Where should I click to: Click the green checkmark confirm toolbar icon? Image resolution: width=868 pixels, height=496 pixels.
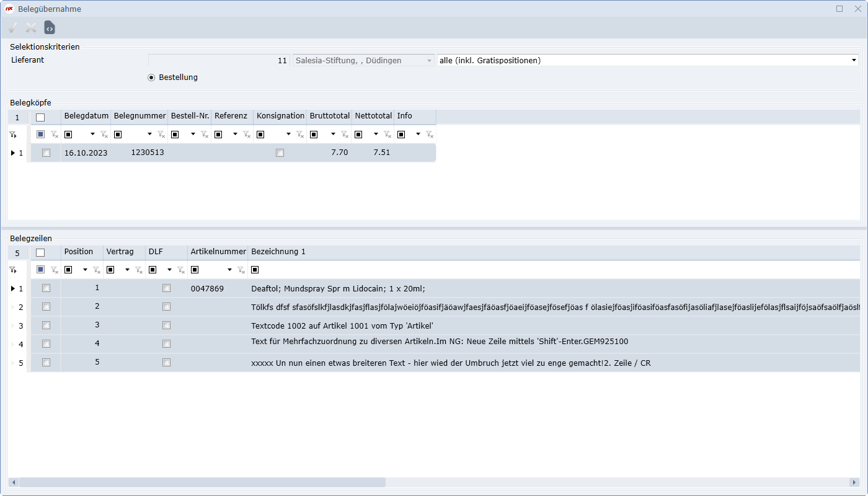point(12,28)
